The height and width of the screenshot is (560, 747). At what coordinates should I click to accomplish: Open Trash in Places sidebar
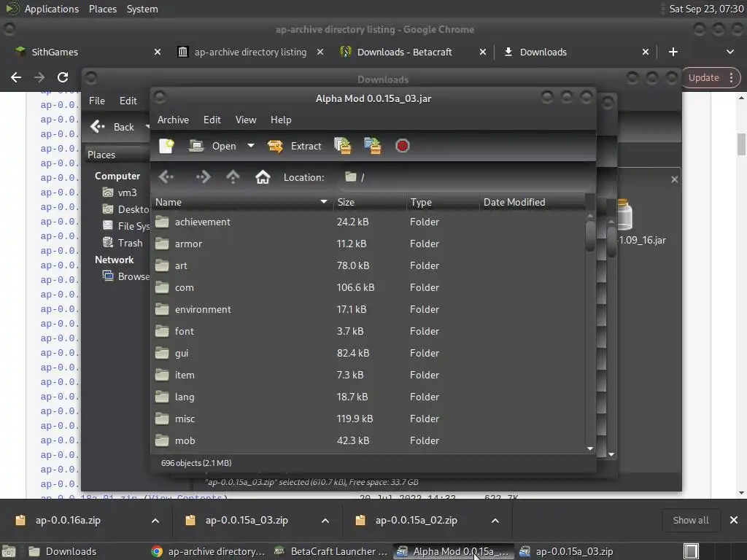(123, 243)
